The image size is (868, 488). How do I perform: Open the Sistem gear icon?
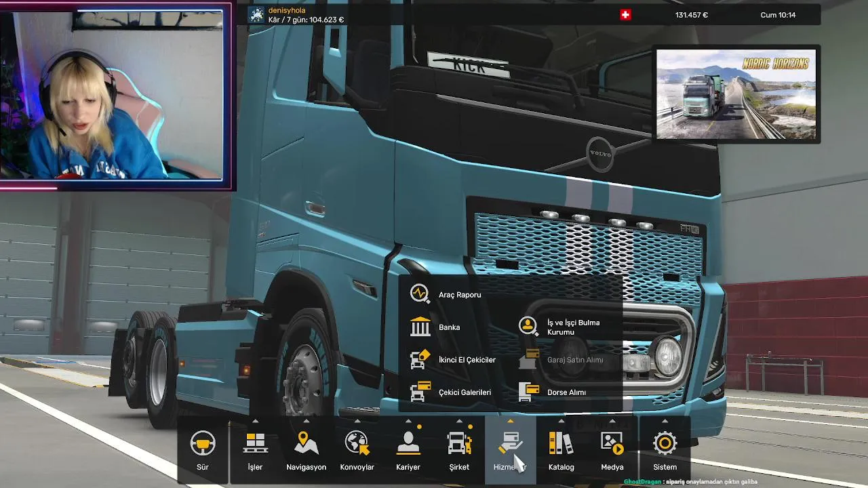coord(665,443)
